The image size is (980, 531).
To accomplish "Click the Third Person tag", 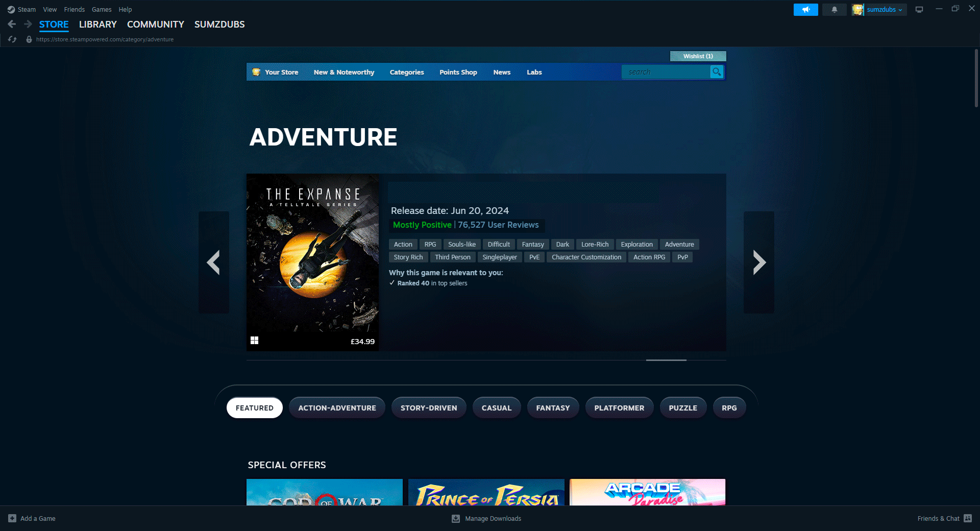I will (x=453, y=257).
